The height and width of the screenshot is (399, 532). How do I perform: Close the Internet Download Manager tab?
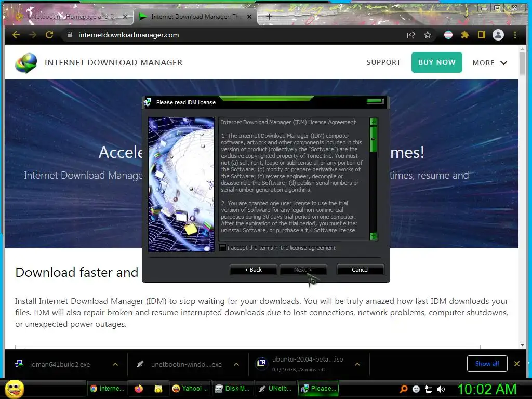pos(249,17)
